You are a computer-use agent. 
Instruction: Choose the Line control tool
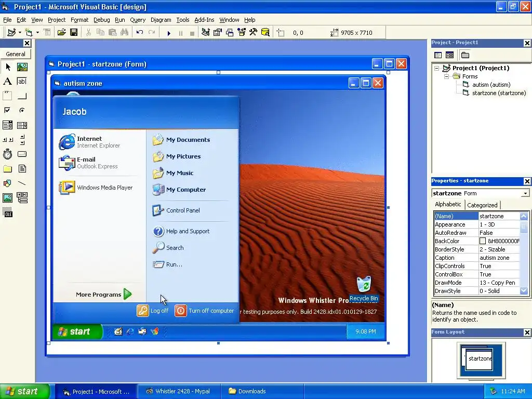(22, 183)
